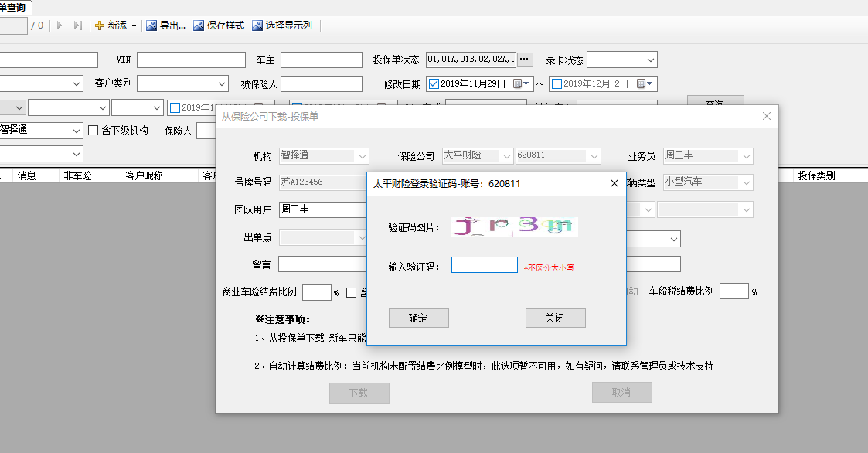Click the 留言 message input field
This screenshot has height=453, width=868.
click(323, 264)
